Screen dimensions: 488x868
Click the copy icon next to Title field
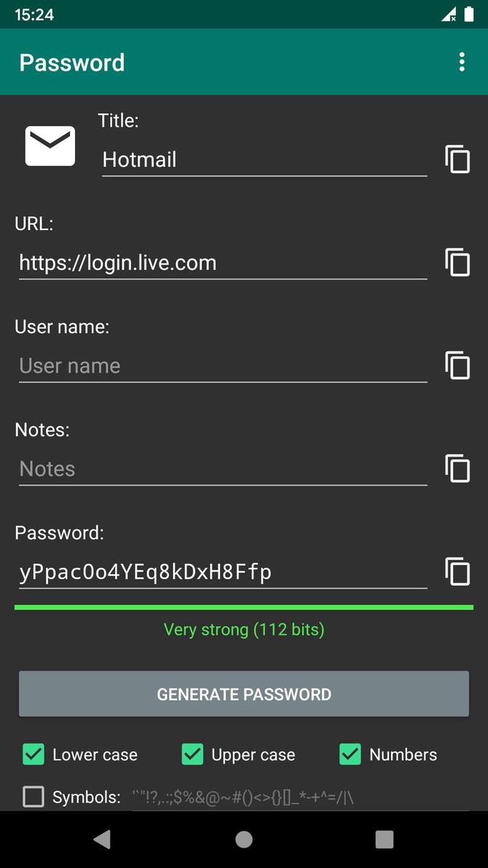tap(457, 159)
